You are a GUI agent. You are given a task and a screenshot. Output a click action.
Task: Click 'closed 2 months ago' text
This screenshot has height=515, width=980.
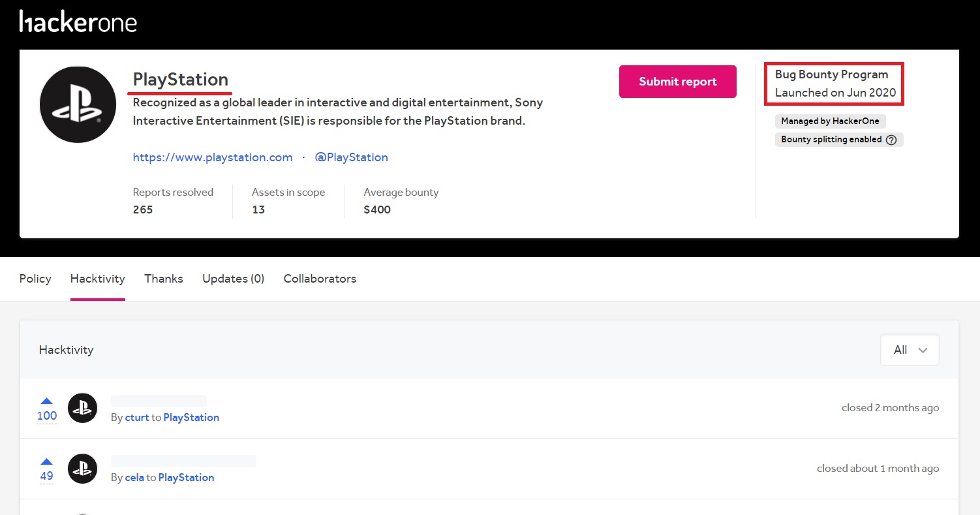point(891,408)
